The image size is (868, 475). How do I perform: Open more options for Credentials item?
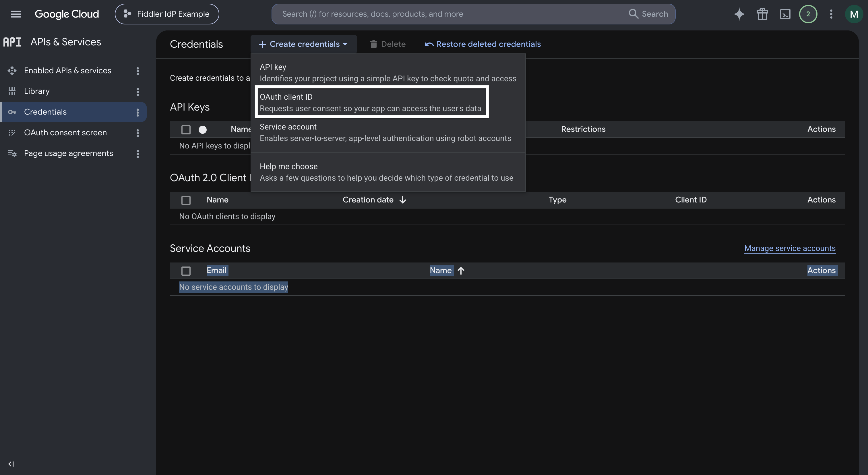[137, 112]
